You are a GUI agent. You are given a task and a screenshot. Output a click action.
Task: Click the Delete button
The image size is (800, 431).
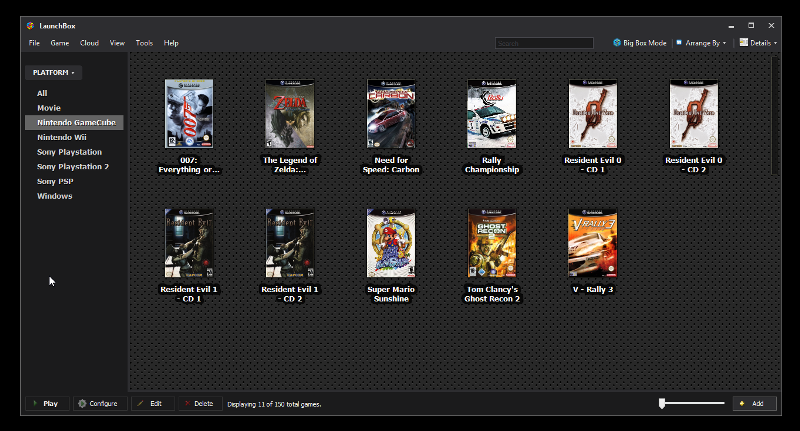pos(200,403)
